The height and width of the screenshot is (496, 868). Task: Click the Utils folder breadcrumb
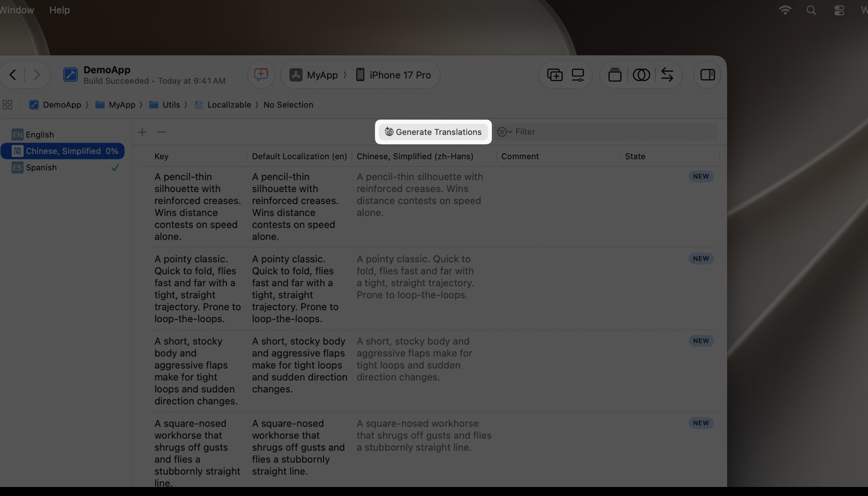(x=165, y=105)
